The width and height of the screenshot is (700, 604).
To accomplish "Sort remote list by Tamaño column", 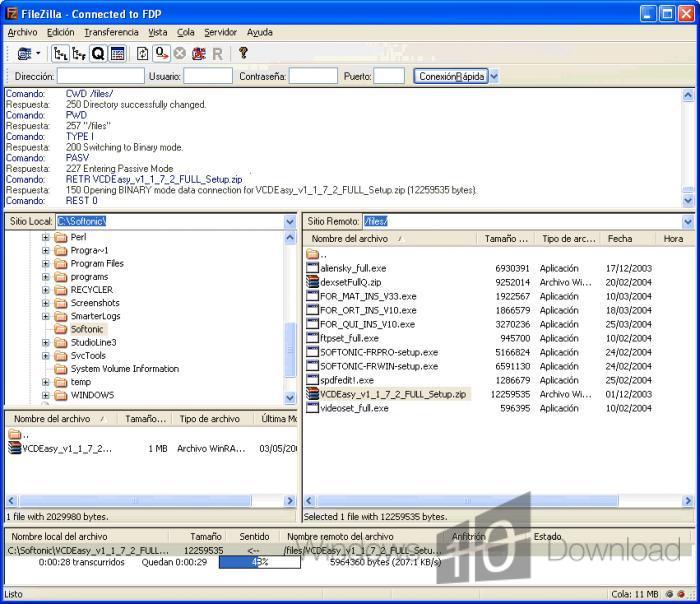I will click(506, 239).
